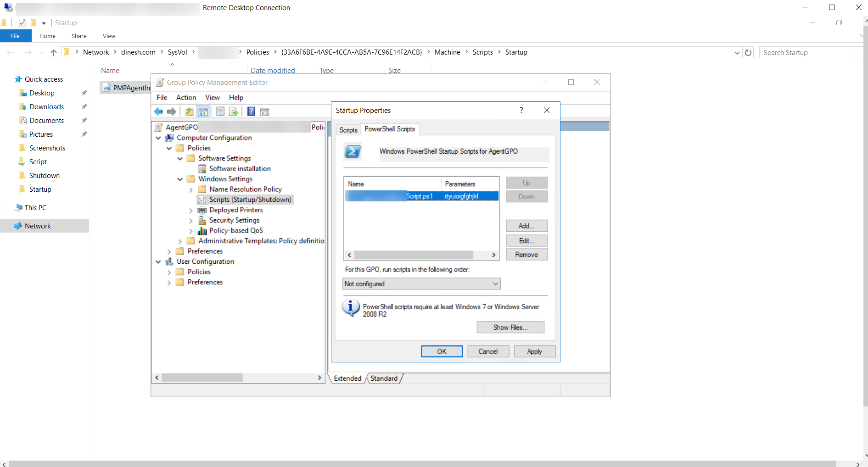Click the Remove button
Screen dimensions: 868x467
click(526, 255)
